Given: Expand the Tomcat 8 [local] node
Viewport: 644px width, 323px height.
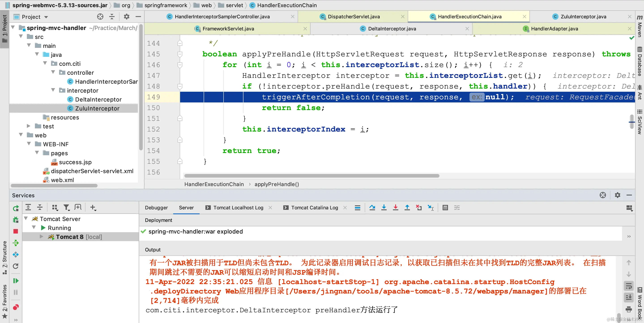Looking at the screenshot, I should click(41, 236).
